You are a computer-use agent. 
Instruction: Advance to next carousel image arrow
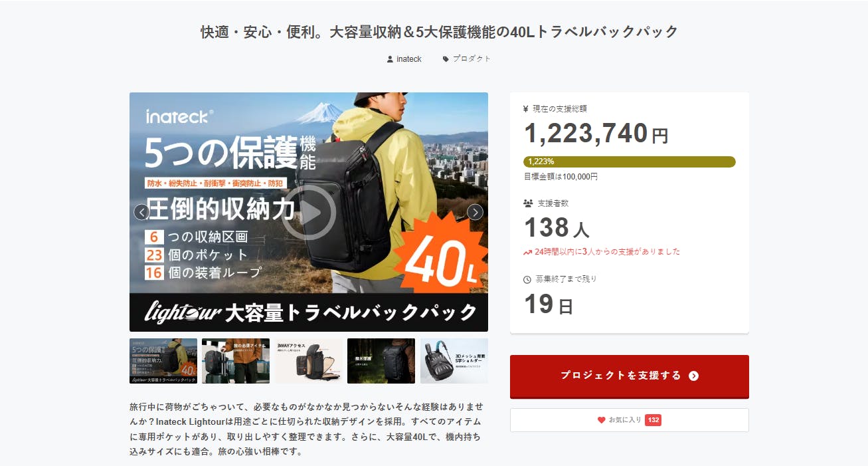(475, 212)
